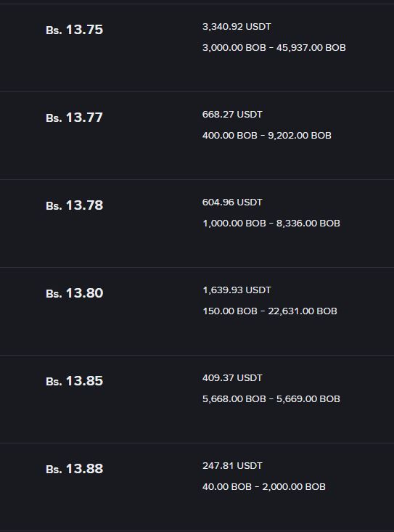Click the 40.00 BOB – 2,000.00 BOB limit
The width and height of the screenshot is (394, 532).
(x=264, y=487)
